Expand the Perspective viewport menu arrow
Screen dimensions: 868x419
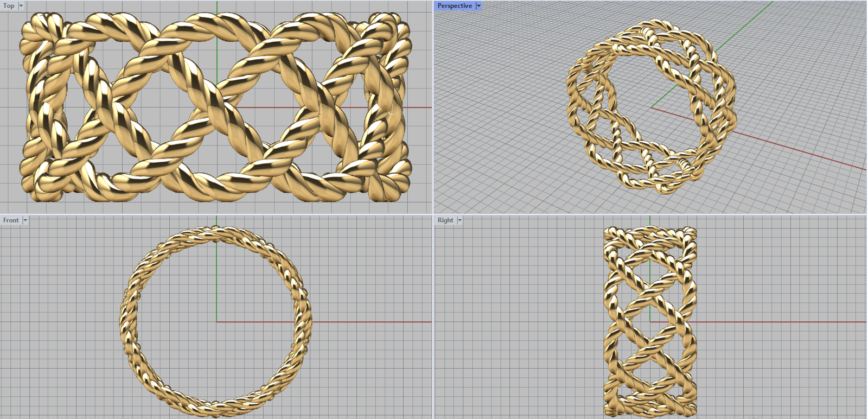point(478,5)
